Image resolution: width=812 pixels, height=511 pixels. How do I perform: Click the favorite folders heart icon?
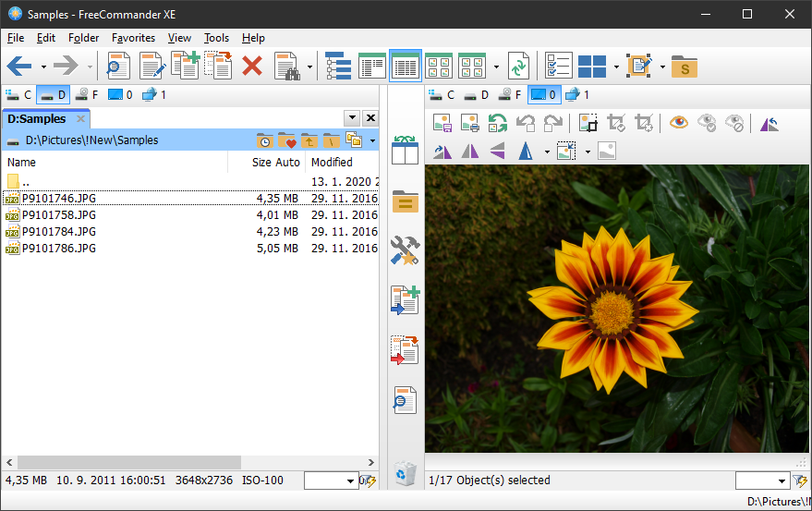pyautogui.click(x=286, y=140)
